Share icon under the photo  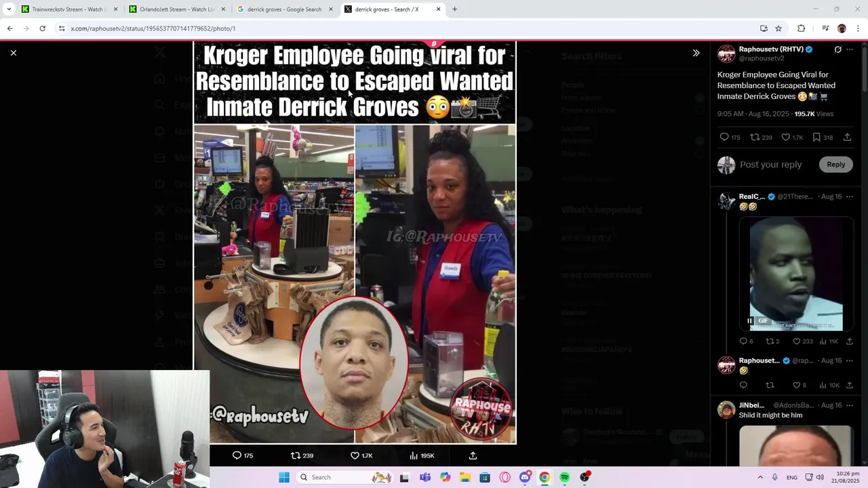pyautogui.click(x=473, y=455)
